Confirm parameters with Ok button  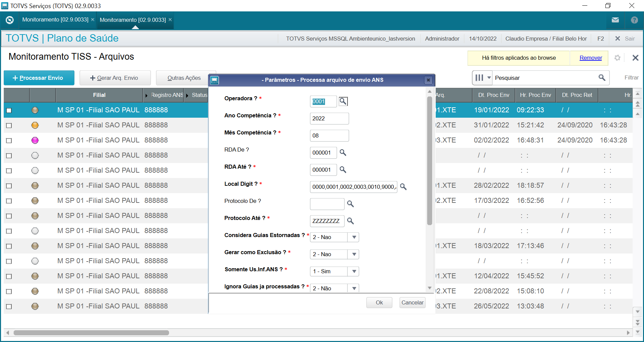point(379,302)
